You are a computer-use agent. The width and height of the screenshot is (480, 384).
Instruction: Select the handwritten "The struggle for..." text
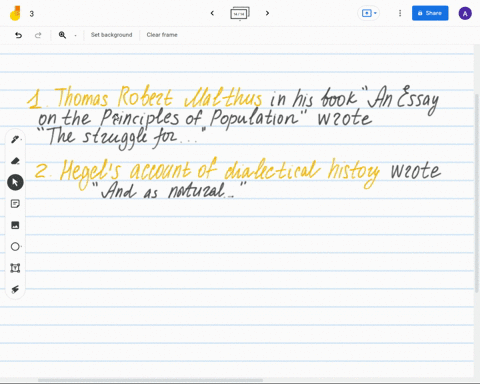[122, 138]
